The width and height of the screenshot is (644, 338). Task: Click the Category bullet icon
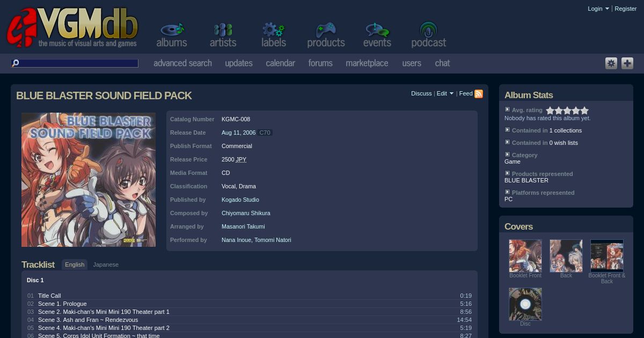[507, 155]
